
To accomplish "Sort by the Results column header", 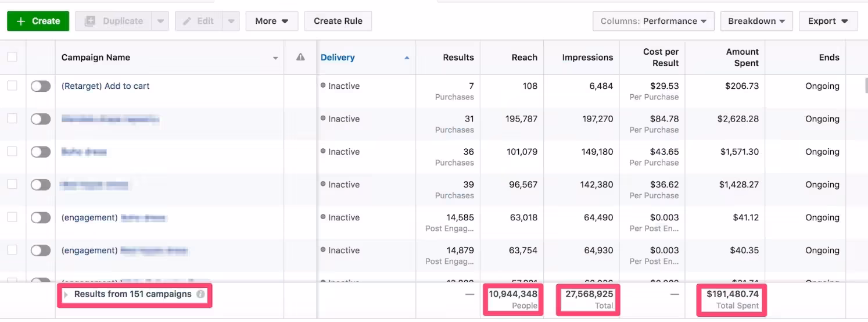I will (x=458, y=58).
